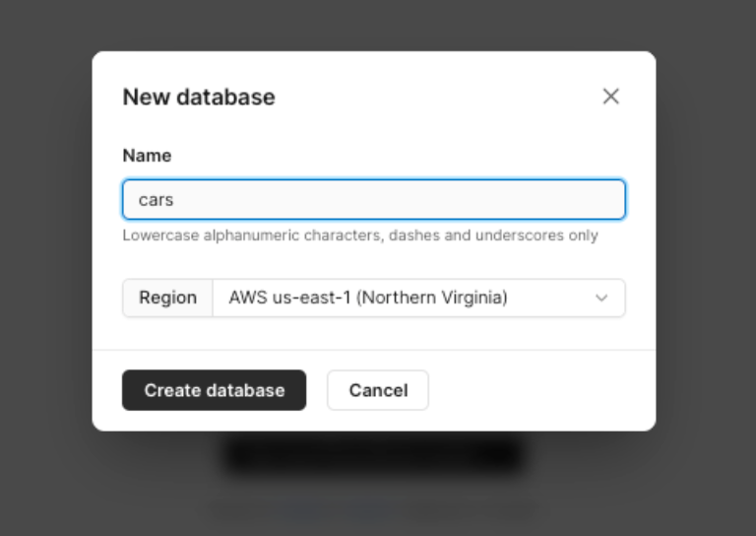Click "(Northern Virginia)" in the region selector
The image size is (756, 536).
(x=432, y=298)
